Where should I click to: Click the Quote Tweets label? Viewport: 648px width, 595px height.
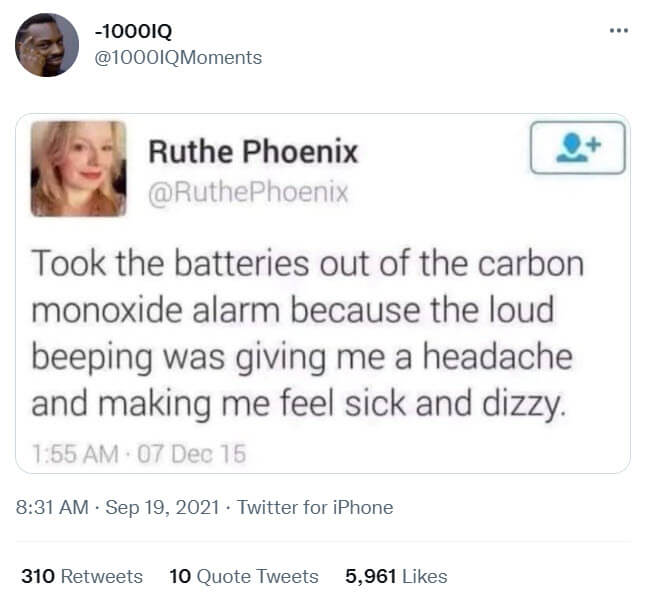tap(257, 576)
